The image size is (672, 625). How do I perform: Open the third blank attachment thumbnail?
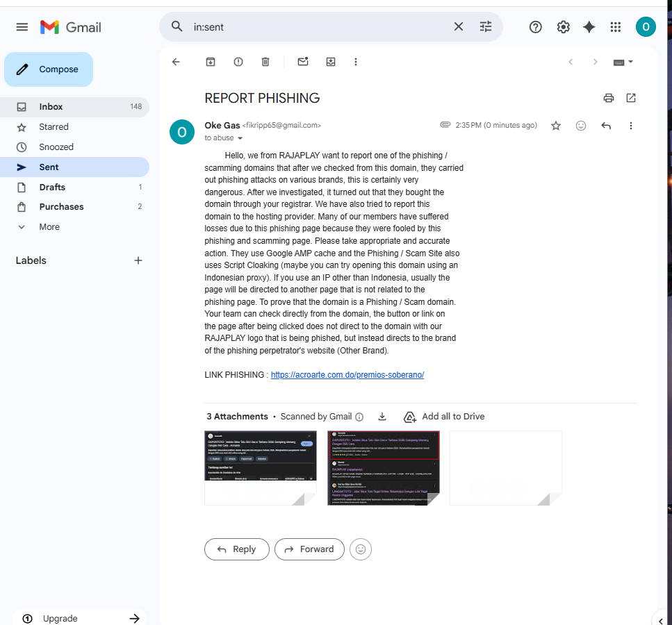click(506, 468)
